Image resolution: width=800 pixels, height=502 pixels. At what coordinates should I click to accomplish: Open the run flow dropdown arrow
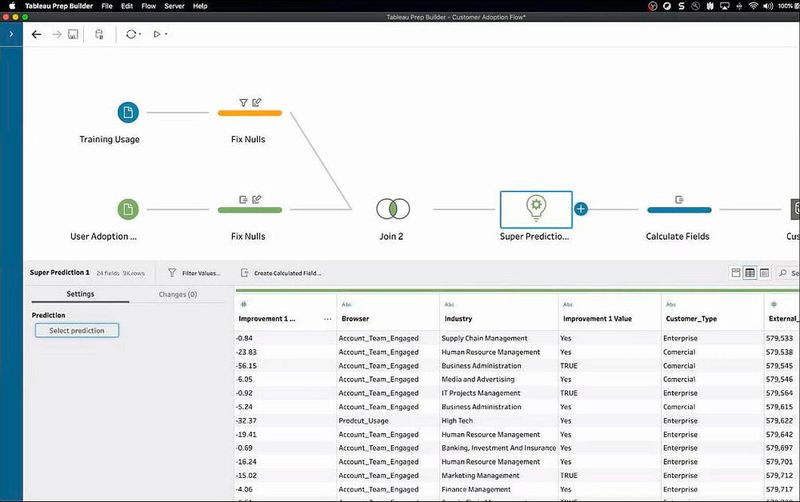click(x=166, y=34)
